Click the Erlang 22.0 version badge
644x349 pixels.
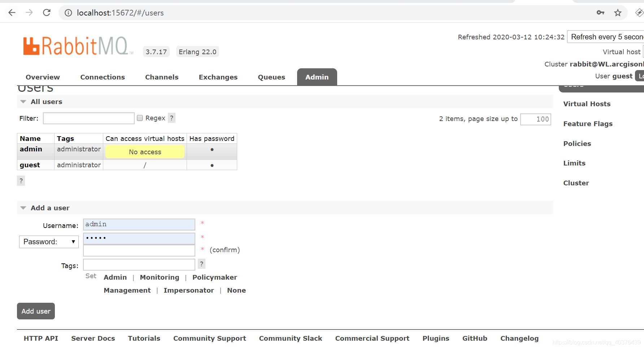(x=197, y=52)
